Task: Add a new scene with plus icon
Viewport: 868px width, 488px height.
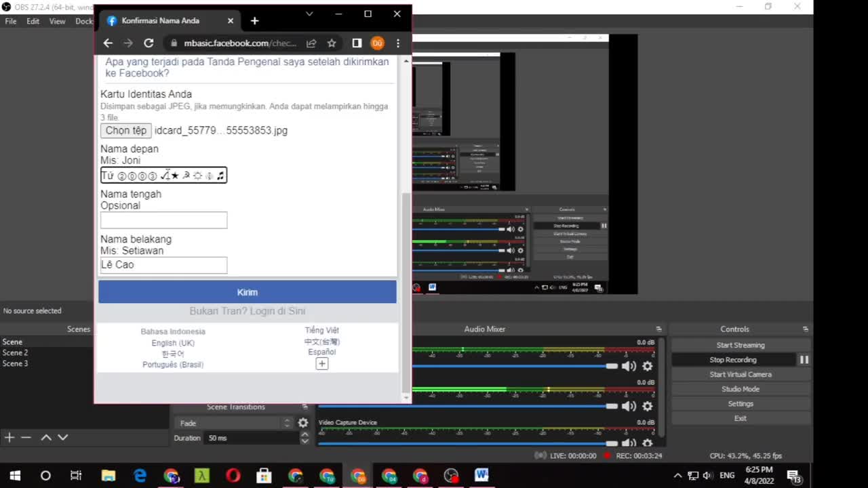Action: point(9,437)
